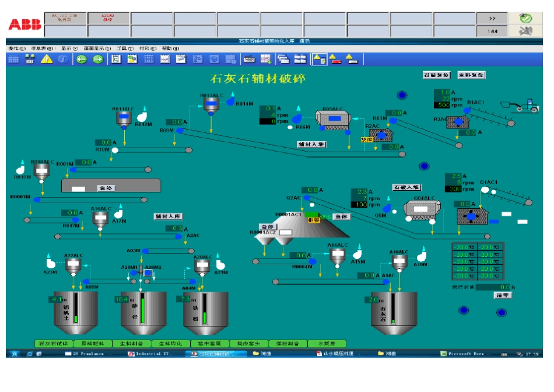Click the 辅材入库 button
554x392 pixels.
pyautogui.click(x=168, y=216)
